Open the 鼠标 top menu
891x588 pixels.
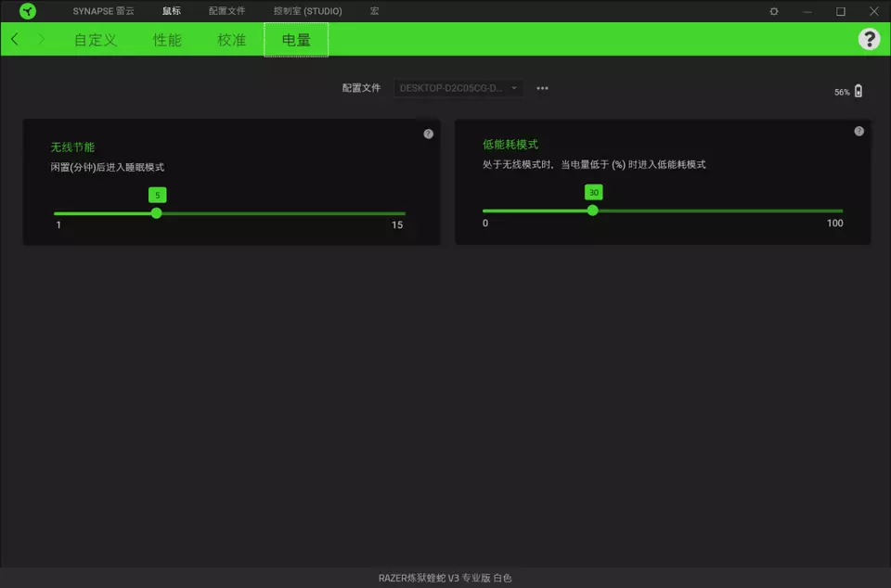tap(171, 11)
